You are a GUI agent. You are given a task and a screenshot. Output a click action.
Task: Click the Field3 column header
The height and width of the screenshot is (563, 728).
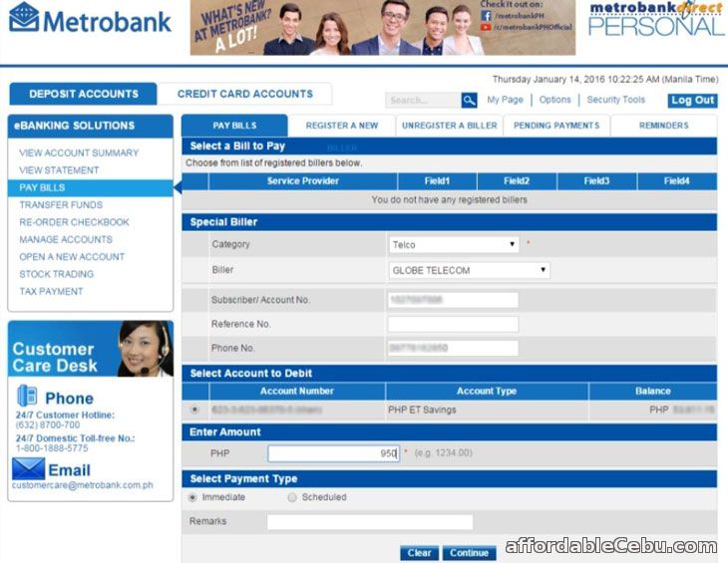pos(596,181)
